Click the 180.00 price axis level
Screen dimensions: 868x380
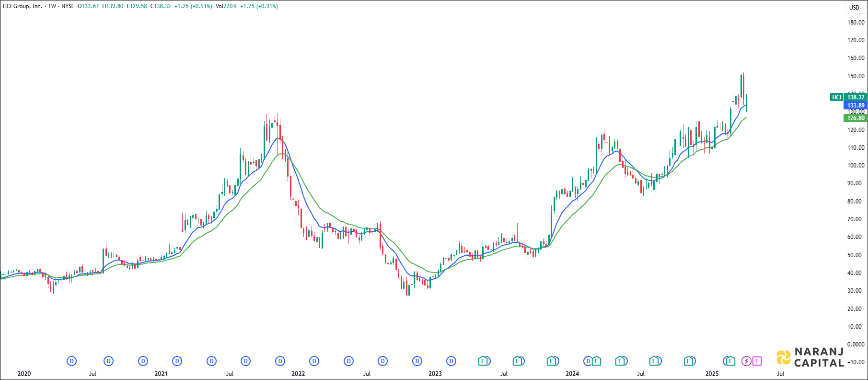click(x=856, y=23)
